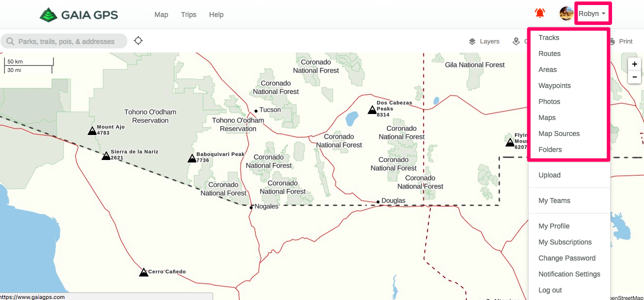Open the Layers stack icon
This screenshot has width=644, height=300.
(472, 41)
